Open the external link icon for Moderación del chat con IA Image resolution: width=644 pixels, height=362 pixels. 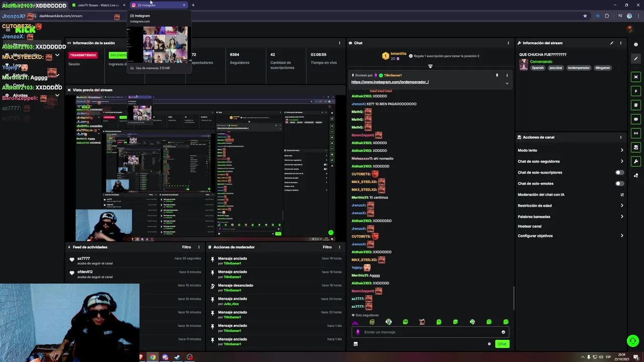click(622, 195)
